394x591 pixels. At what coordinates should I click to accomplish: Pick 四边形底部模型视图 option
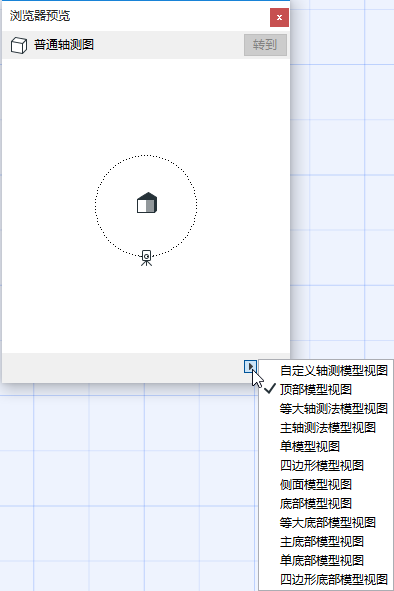pyautogui.click(x=326, y=579)
